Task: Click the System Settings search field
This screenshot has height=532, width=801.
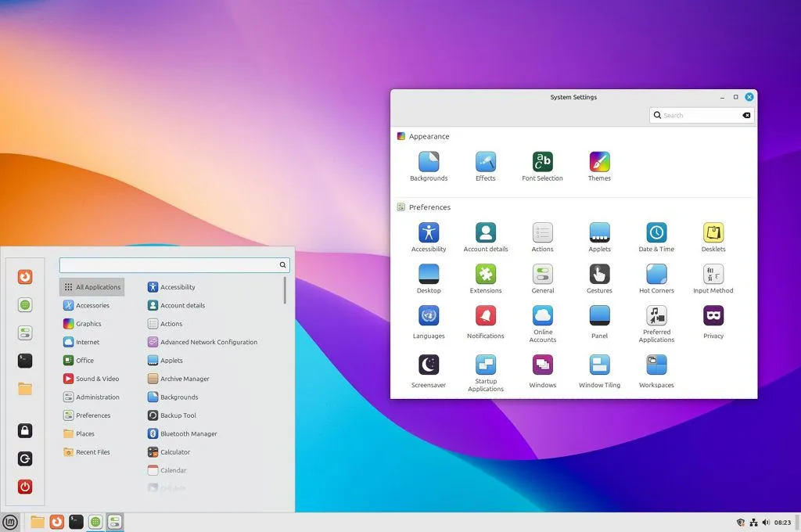Action: click(x=700, y=115)
